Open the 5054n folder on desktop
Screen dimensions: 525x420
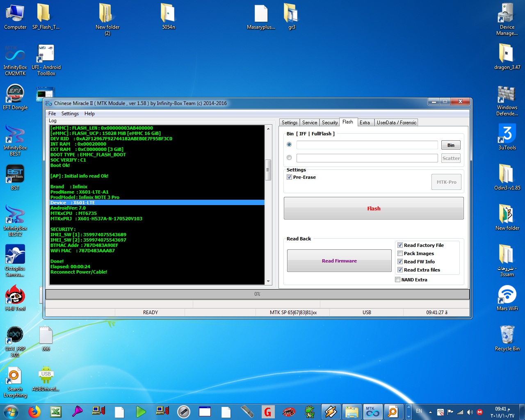point(169,16)
